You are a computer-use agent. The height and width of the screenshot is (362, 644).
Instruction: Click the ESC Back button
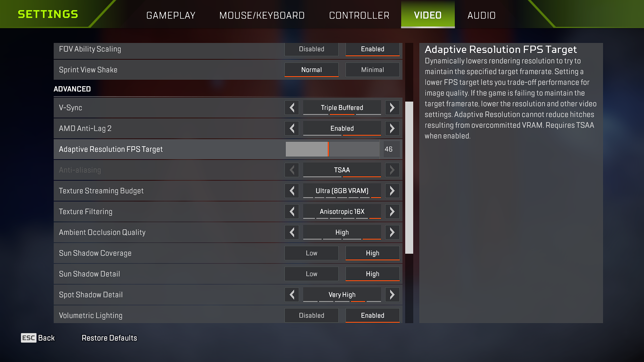(38, 338)
